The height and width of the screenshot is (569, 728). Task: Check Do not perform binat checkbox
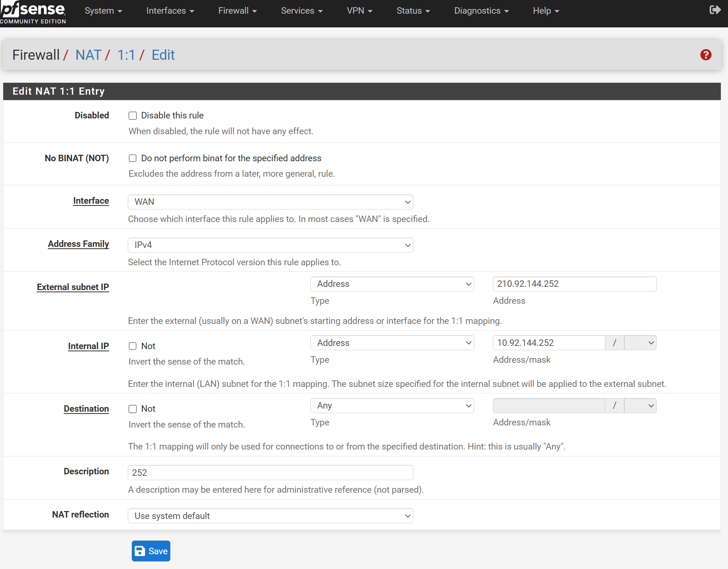(x=133, y=158)
